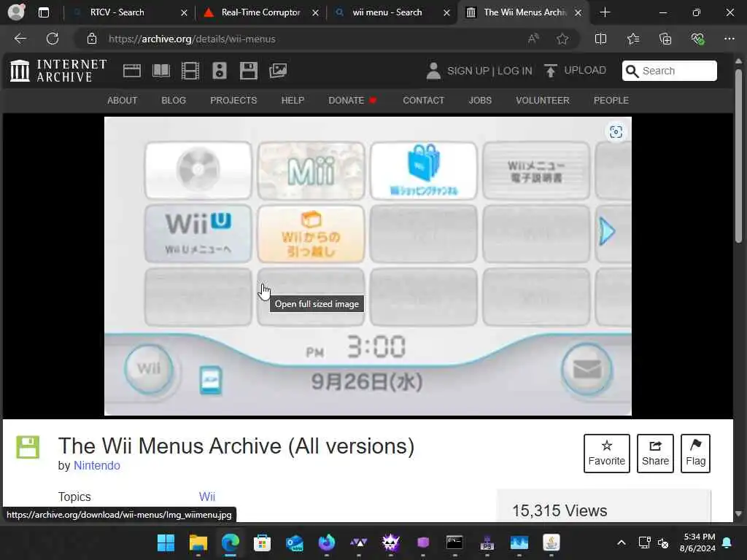Open the Texts book icon
Screen dimensions: 747x560
click(161, 71)
